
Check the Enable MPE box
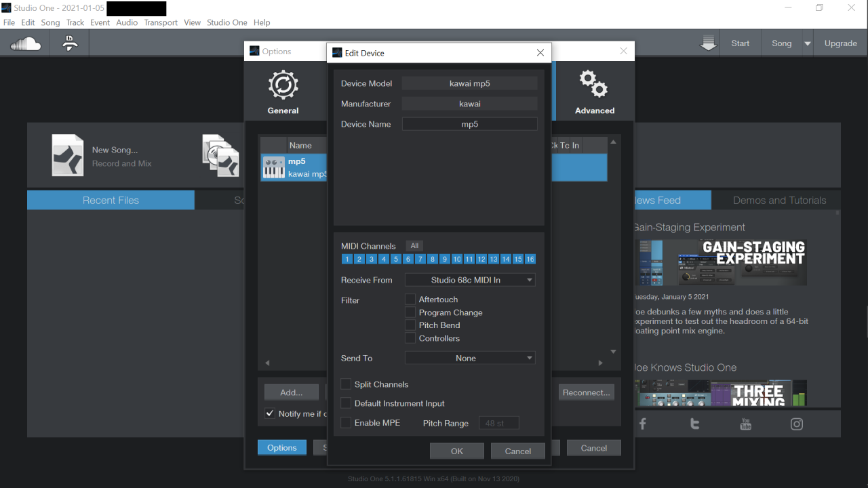(x=346, y=423)
